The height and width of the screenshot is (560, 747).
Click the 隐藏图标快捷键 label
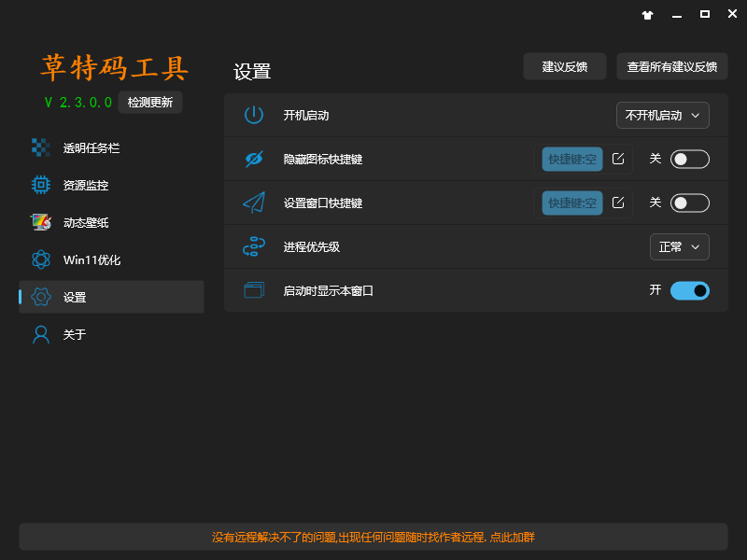[x=323, y=159]
